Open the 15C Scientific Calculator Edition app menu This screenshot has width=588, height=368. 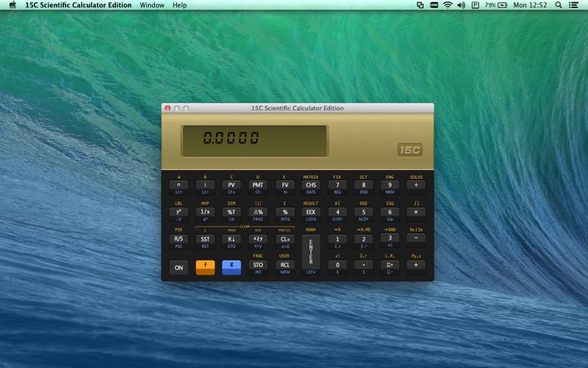click(79, 5)
